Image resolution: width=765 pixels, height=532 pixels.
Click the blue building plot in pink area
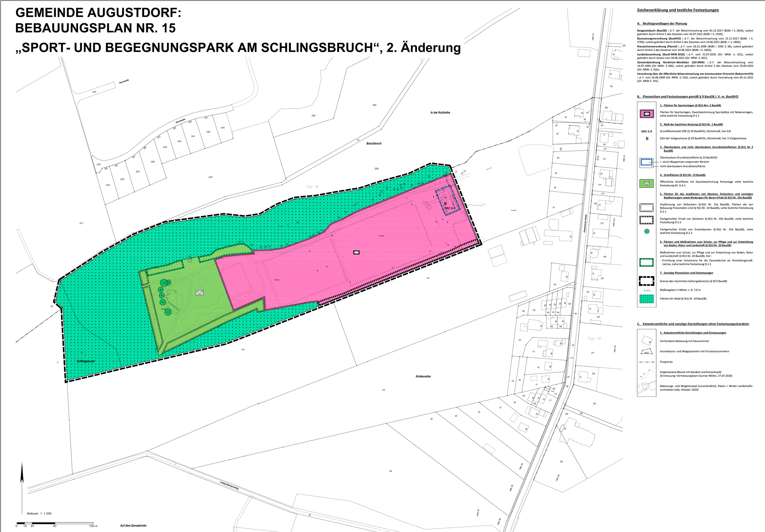tap(448, 201)
